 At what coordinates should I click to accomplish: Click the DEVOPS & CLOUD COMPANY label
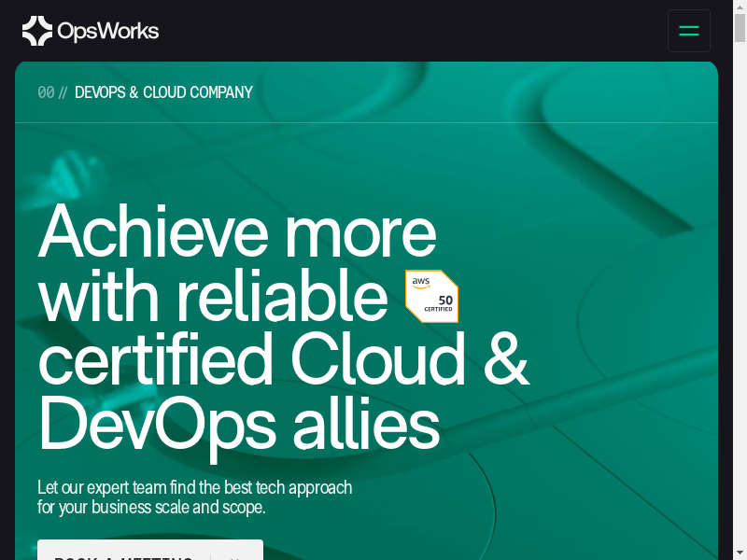point(163,92)
